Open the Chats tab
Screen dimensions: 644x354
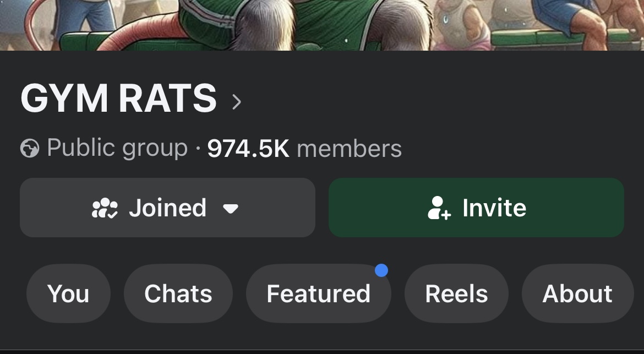click(x=178, y=293)
